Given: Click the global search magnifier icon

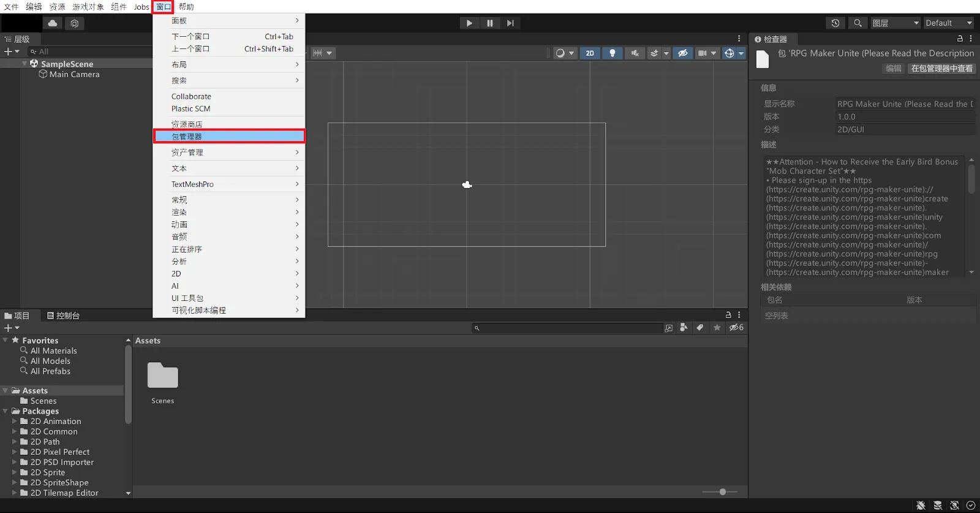Looking at the screenshot, I should click(x=858, y=23).
